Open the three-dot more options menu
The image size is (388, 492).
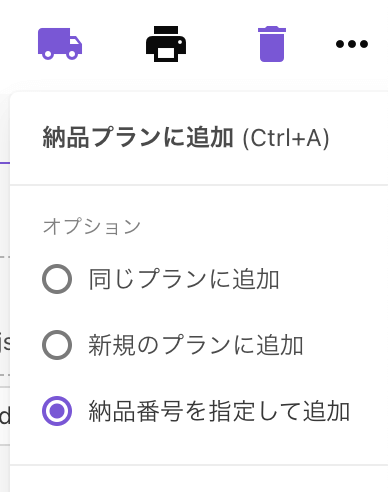click(352, 44)
